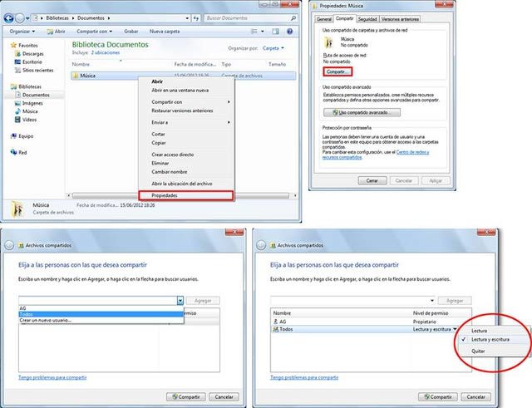532x408 pixels.
Task: Expand the user combo box in right sharing dialog
Action: [x=432, y=301]
